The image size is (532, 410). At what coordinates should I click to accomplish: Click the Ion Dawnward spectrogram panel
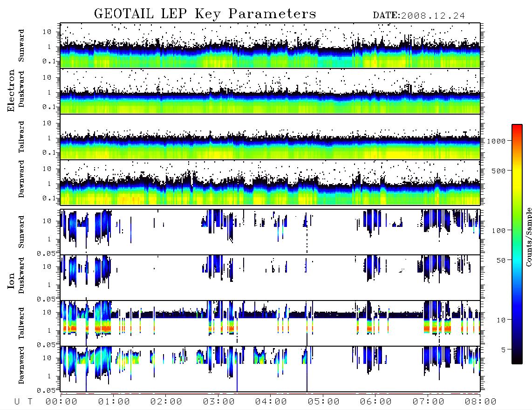[270, 369]
